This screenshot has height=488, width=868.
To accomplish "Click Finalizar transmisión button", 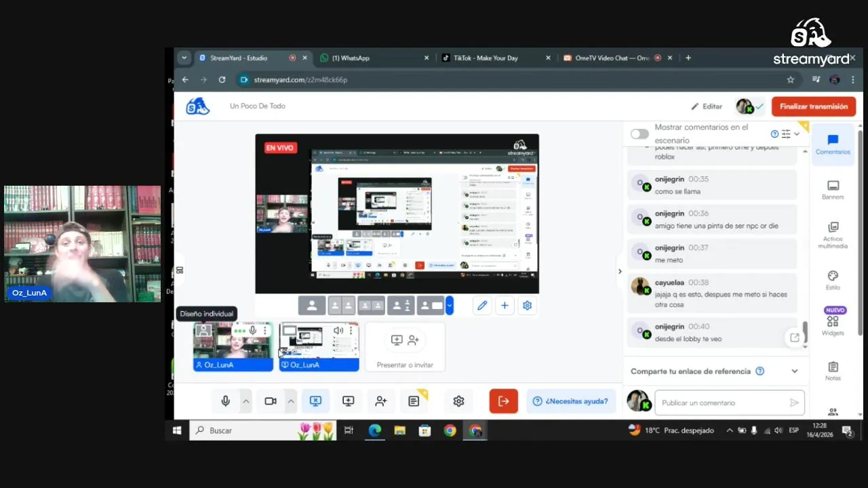I will click(x=814, y=106).
